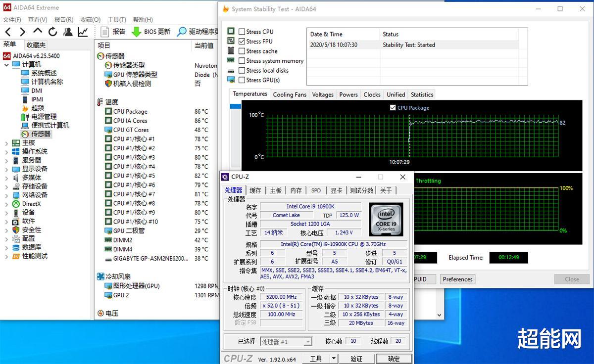Click the Stress CPU processor icon
Image resolution: width=594 pixels, height=364 pixels.
point(231,31)
